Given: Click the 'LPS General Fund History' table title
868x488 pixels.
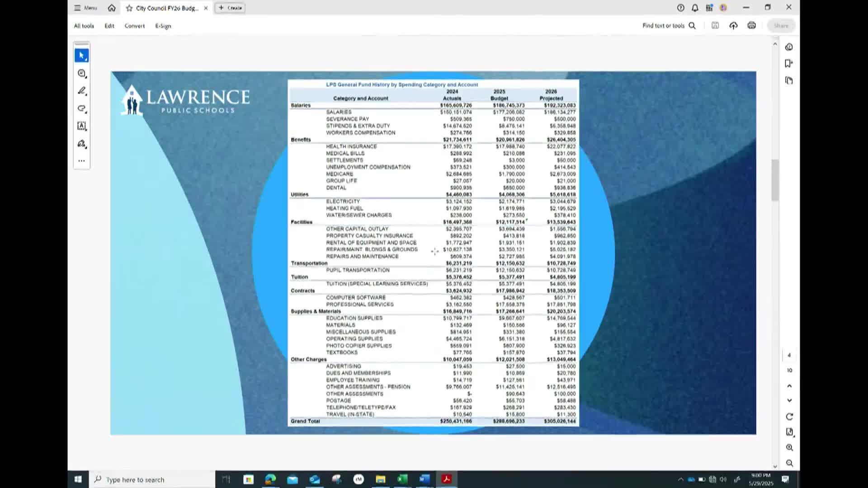Looking at the screenshot, I should click(x=402, y=84).
